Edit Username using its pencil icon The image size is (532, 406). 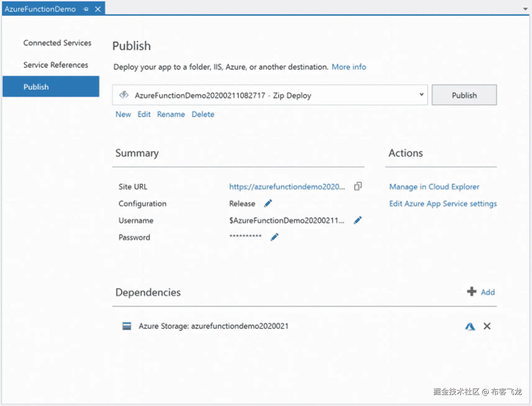click(358, 220)
